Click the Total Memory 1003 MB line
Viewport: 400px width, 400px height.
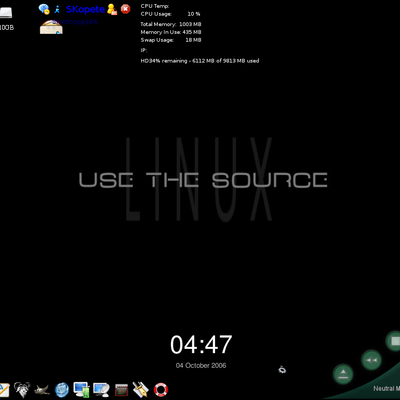(171, 24)
